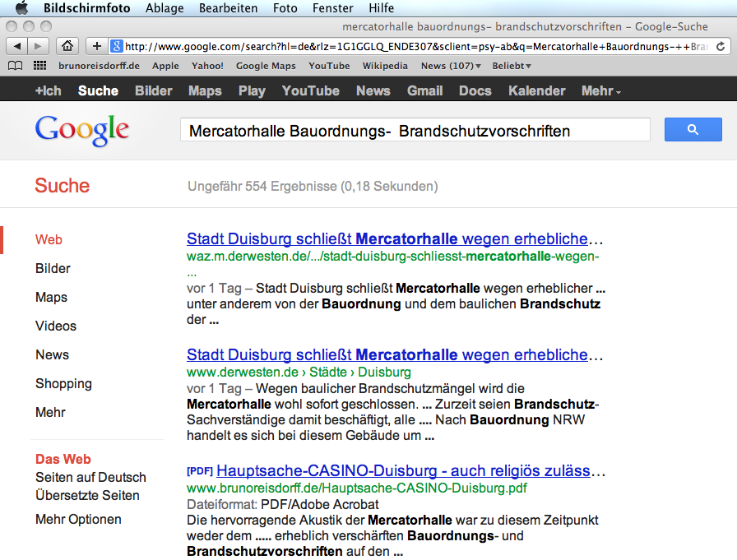Select Maps in the left sidebar
The width and height of the screenshot is (737, 560).
pos(51,297)
